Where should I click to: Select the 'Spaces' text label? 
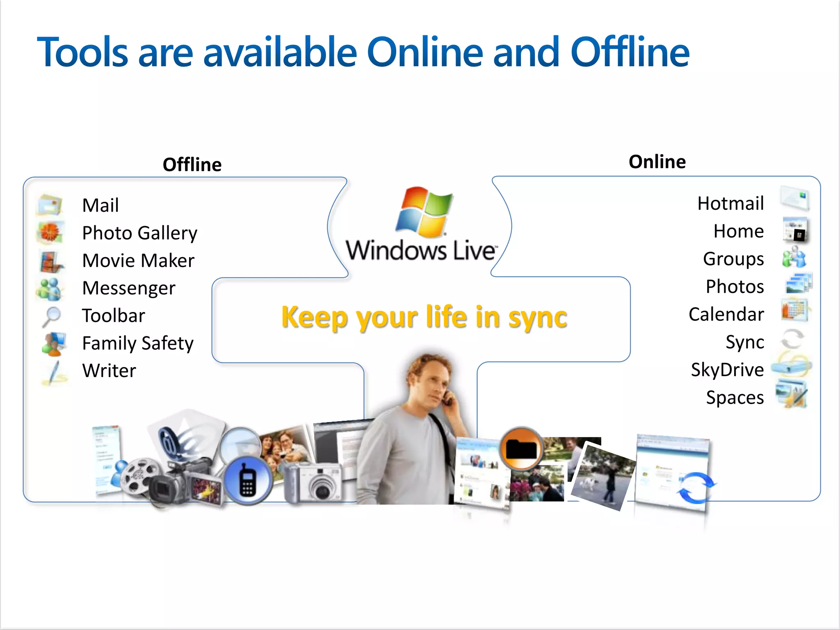[735, 397]
